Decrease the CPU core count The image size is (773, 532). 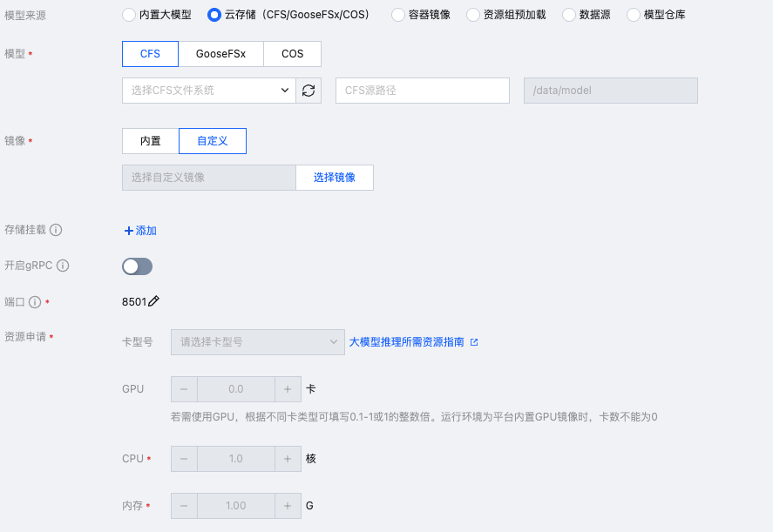184,459
